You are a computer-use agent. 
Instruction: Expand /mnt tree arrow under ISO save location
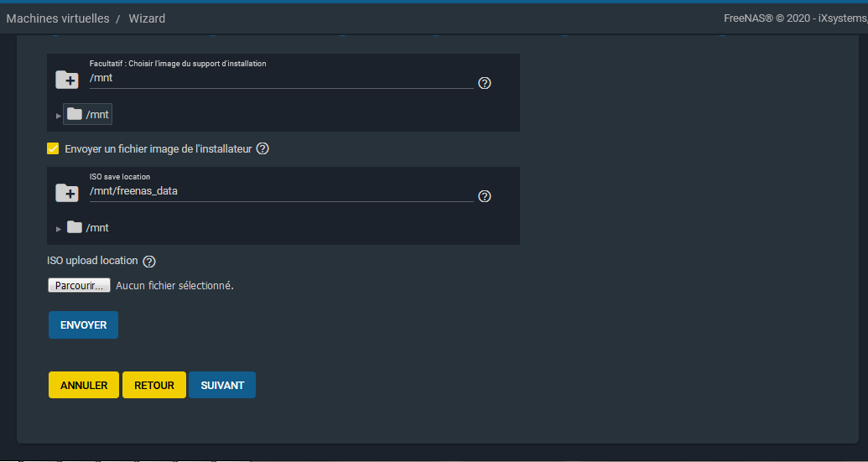tap(58, 228)
